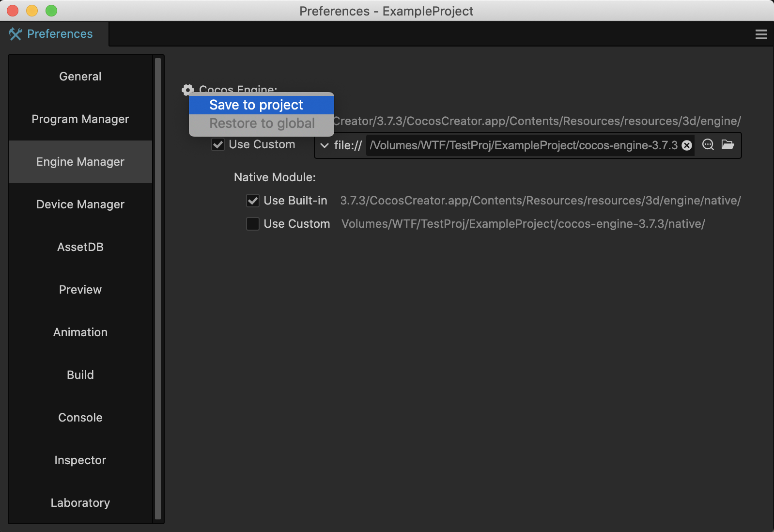Screen dimensions: 774x532
Task: Click the built-in native path ending 3d/engine/native/
Action: pyautogui.click(x=541, y=201)
